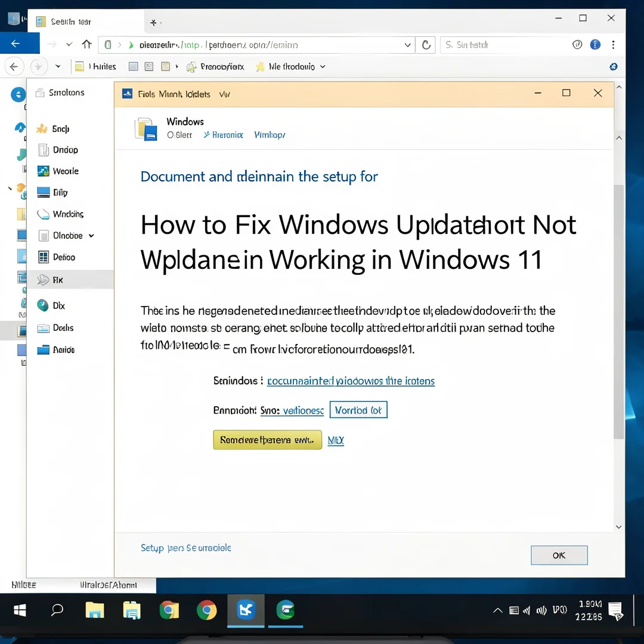Select the 'Fix' sidebar item
Viewport: 644px width, 644px height.
point(70,280)
